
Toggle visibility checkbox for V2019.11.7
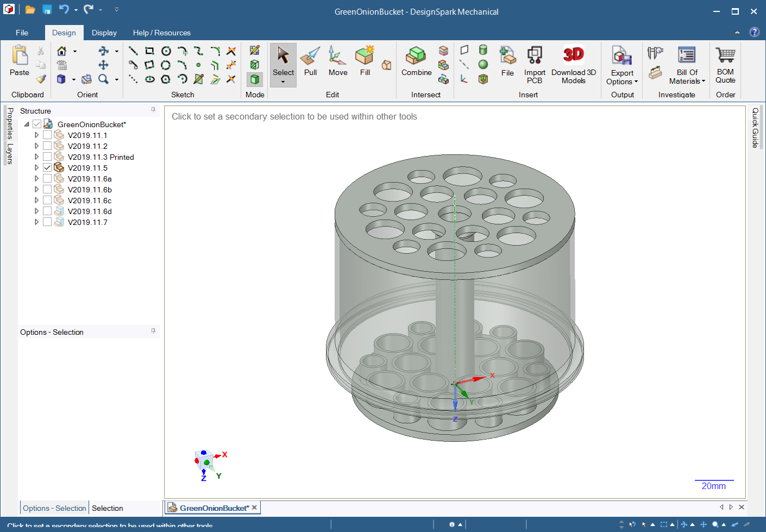(x=47, y=222)
